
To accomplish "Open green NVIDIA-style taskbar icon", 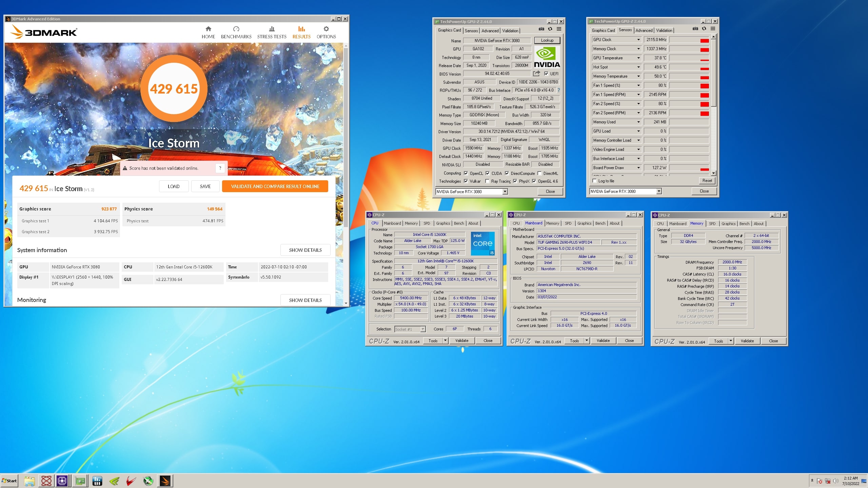I will tap(114, 481).
